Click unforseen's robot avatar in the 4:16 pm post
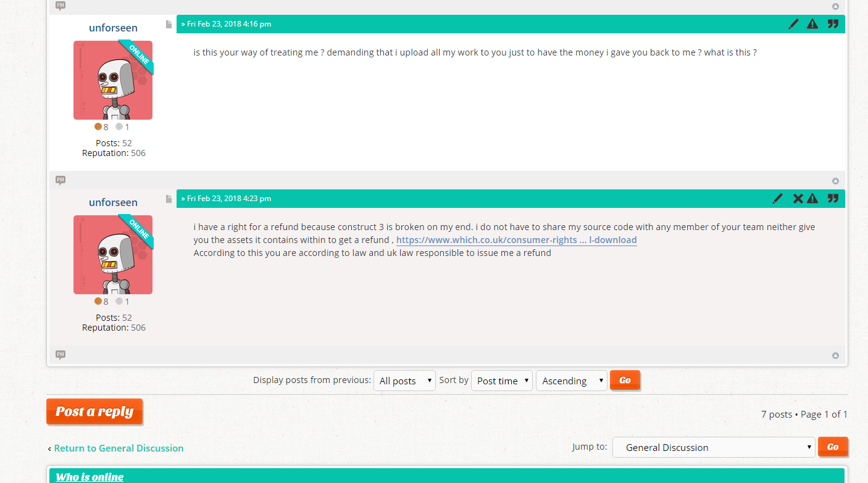Image resolution: width=868 pixels, height=483 pixels. [113, 80]
